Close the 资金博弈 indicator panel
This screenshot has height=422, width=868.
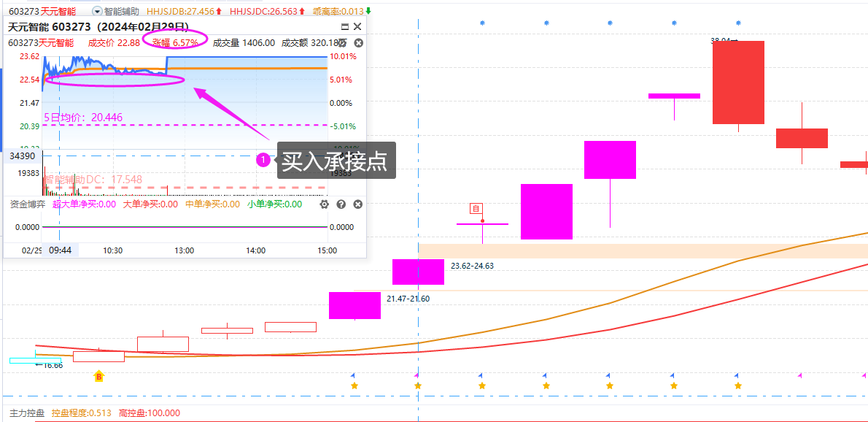(x=358, y=204)
